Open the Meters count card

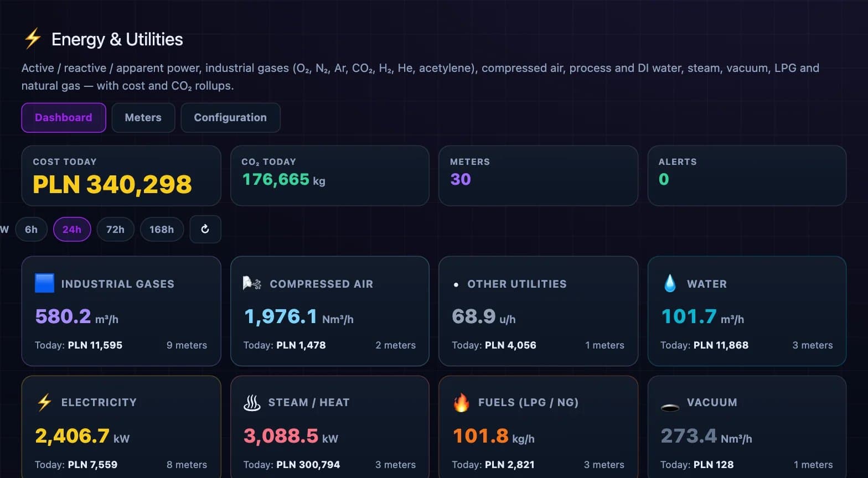coord(538,176)
